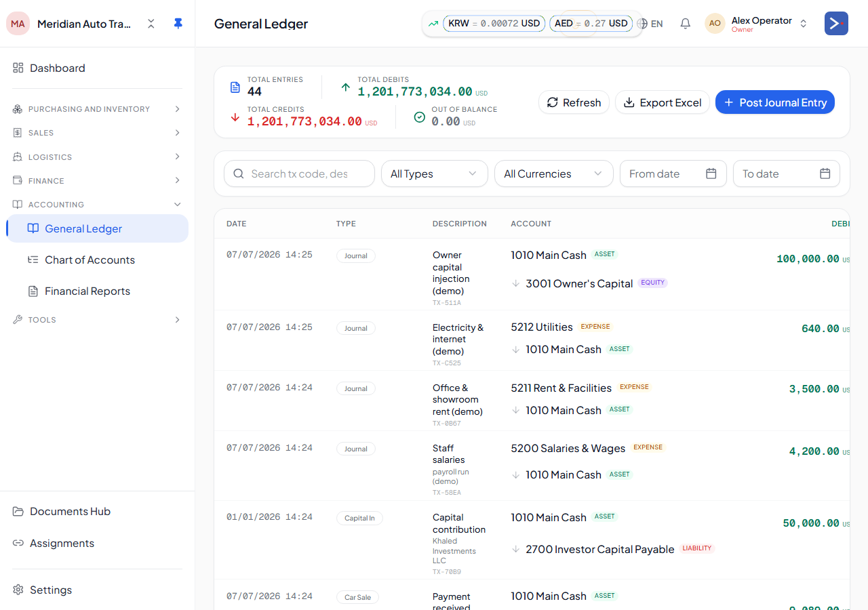This screenshot has height=610, width=868.
Task: Click the 5211 Rent & Facilities account
Action: pyautogui.click(x=561, y=388)
